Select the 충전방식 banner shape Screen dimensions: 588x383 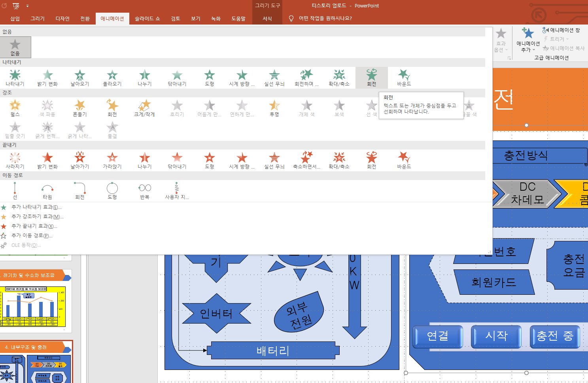point(540,155)
